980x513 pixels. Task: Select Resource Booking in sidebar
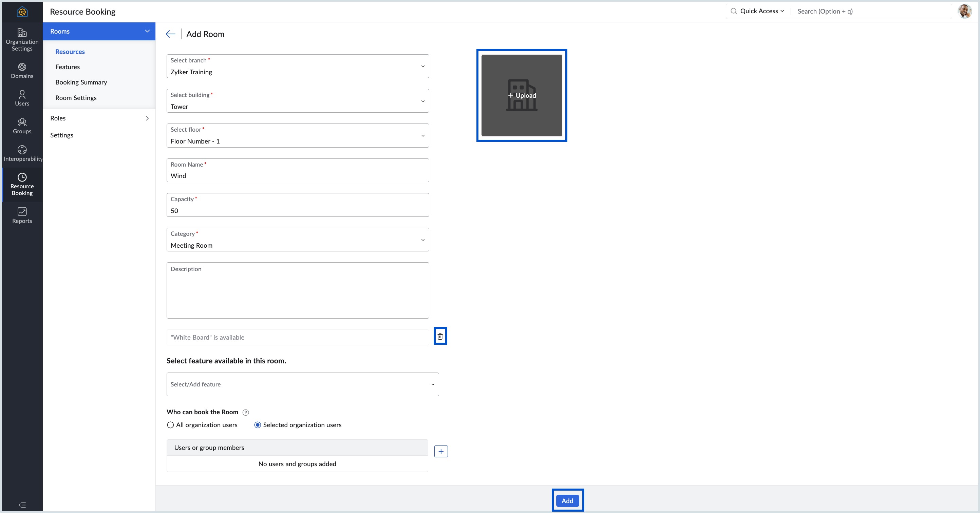22,185
